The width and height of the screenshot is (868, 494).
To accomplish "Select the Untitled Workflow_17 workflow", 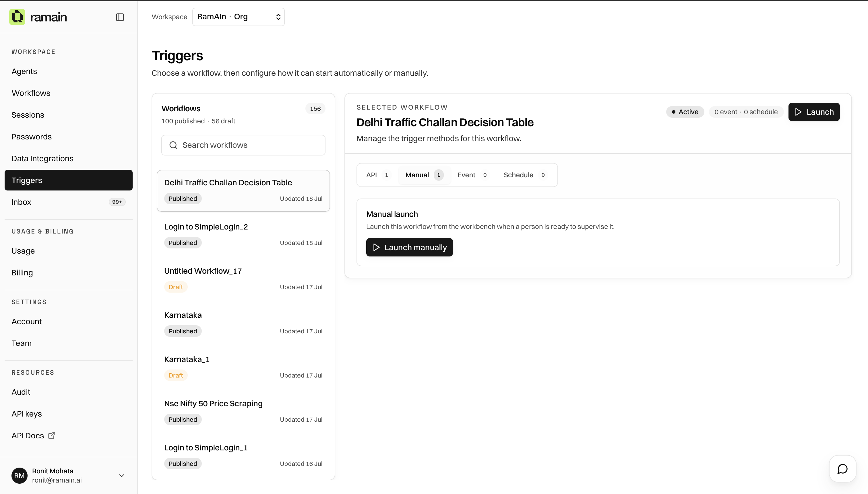I will [x=243, y=279].
